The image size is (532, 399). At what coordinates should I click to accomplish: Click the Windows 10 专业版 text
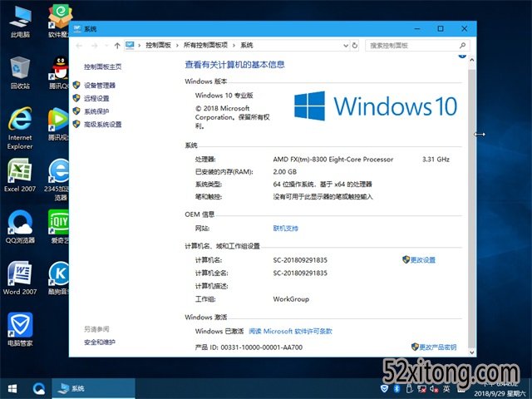tap(224, 96)
